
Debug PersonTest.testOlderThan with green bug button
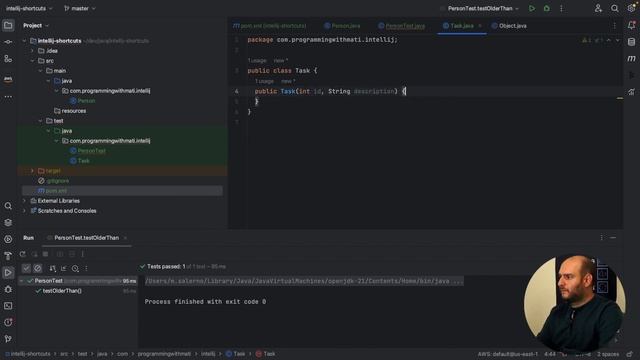[x=547, y=8]
